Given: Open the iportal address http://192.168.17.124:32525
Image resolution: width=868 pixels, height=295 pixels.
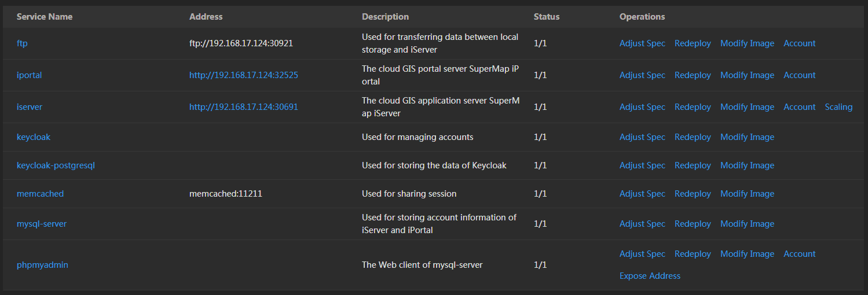Looking at the screenshot, I should (x=243, y=75).
